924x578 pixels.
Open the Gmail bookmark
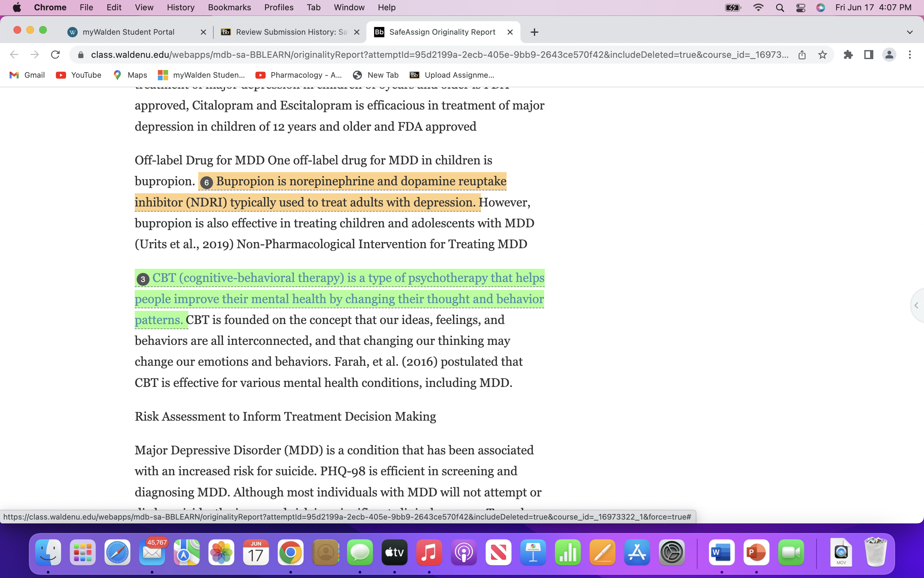(x=27, y=75)
